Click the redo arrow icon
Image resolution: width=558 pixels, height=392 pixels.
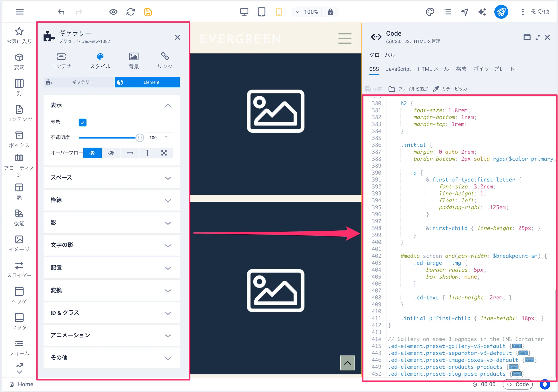[x=79, y=12]
